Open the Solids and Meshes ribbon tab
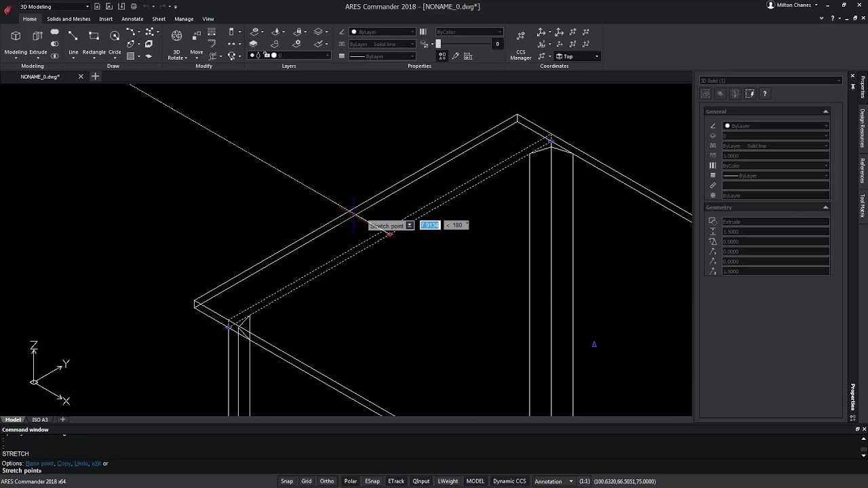Image resolution: width=868 pixels, height=488 pixels. (68, 19)
